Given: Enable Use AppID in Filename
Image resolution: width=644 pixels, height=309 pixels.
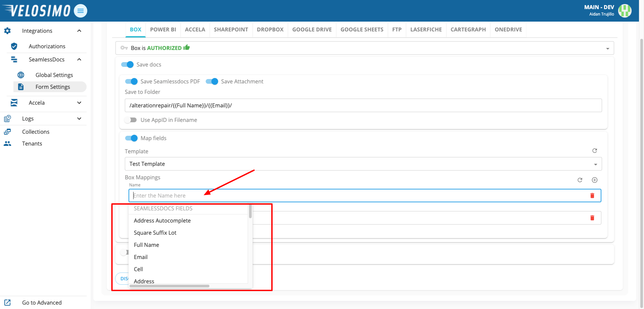Looking at the screenshot, I should pos(131,120).
